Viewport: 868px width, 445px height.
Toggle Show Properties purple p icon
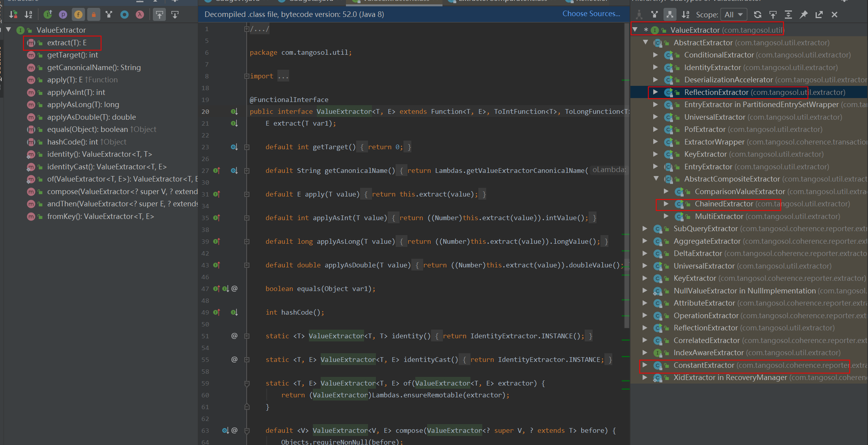tap(63, 15)
